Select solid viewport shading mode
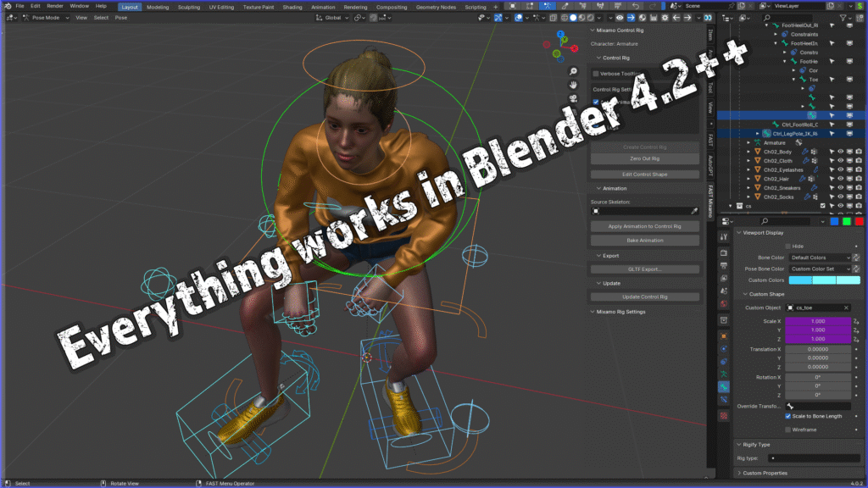This screenshot has width=868, height=488. [x=573, y=18]
